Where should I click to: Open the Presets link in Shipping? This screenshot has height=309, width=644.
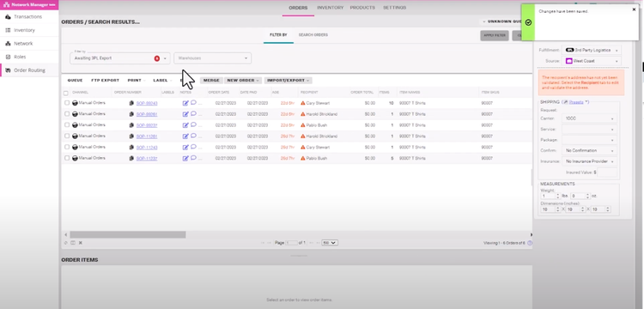coord(576,102)
